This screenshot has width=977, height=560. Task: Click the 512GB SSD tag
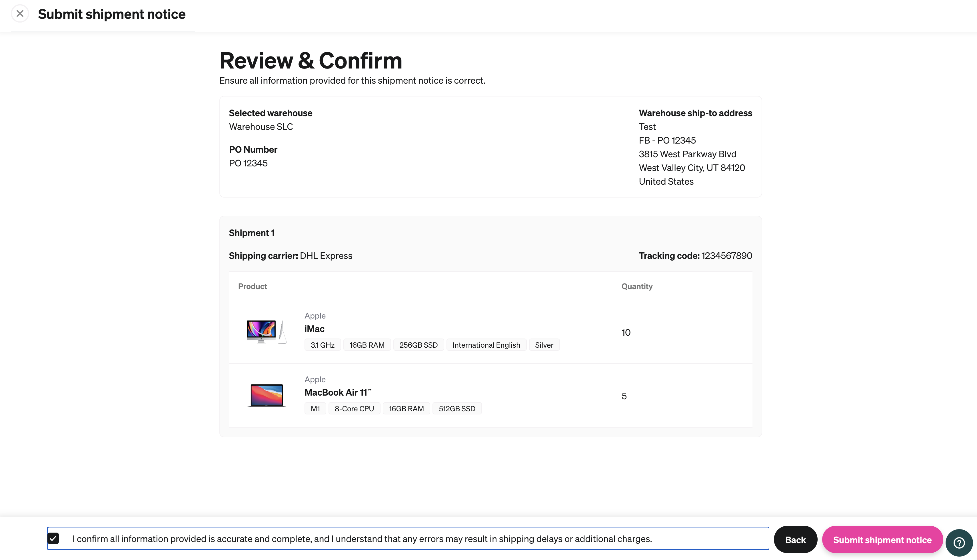tap(457, 408)
